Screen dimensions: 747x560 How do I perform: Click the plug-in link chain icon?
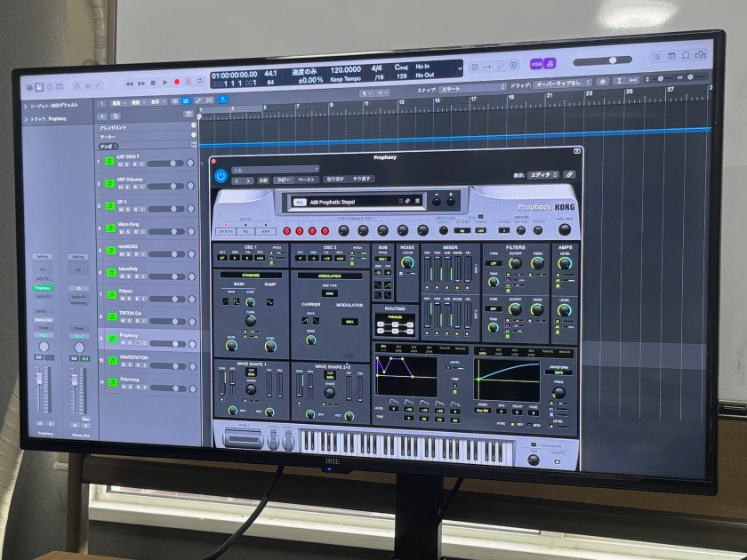pos(569,175)
